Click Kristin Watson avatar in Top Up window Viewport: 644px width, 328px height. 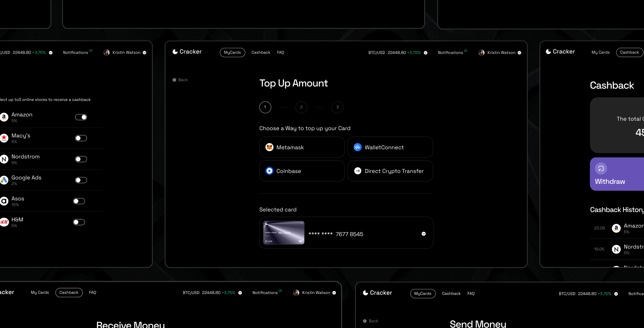click(x=481, y=52)
